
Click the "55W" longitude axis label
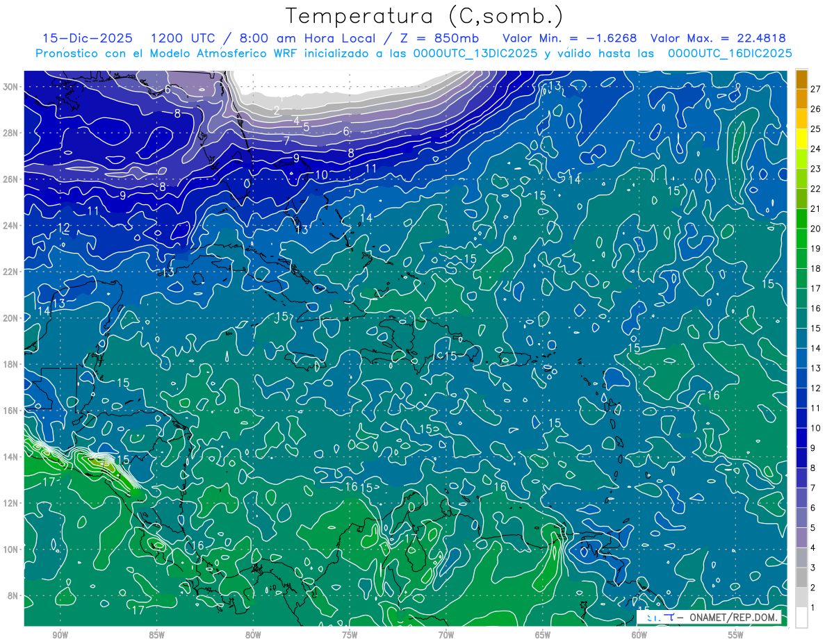[736, 635]
